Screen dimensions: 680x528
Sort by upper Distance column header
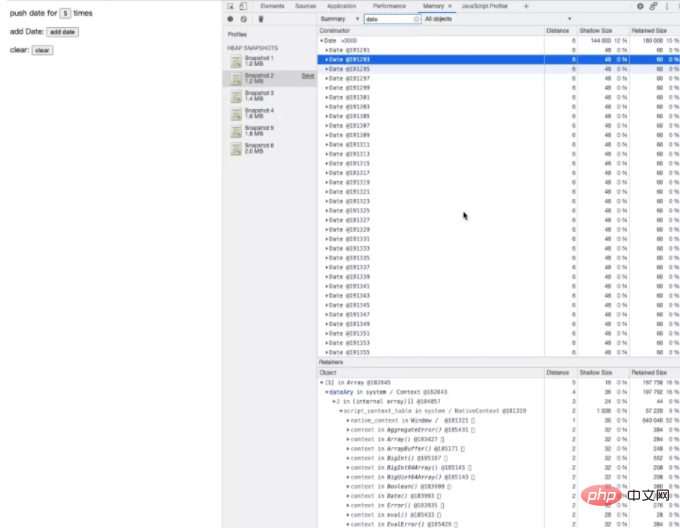(x=561, y=31)
